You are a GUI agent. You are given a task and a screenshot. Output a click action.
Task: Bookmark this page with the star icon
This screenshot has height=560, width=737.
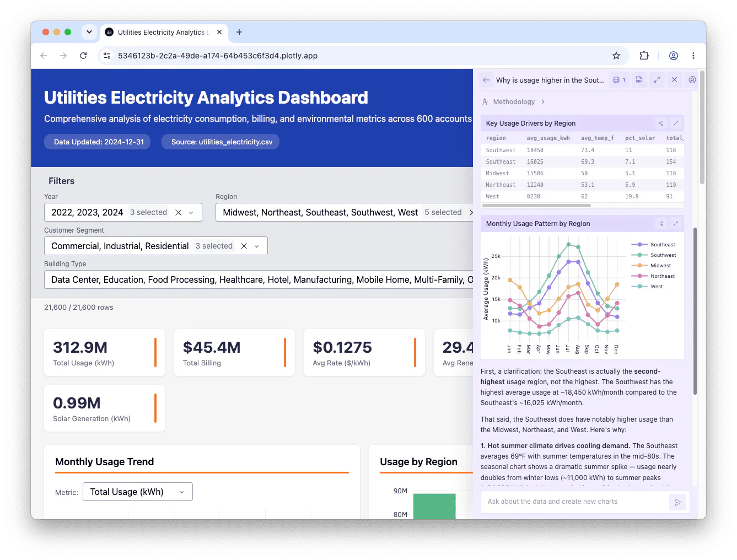(616, 56)
